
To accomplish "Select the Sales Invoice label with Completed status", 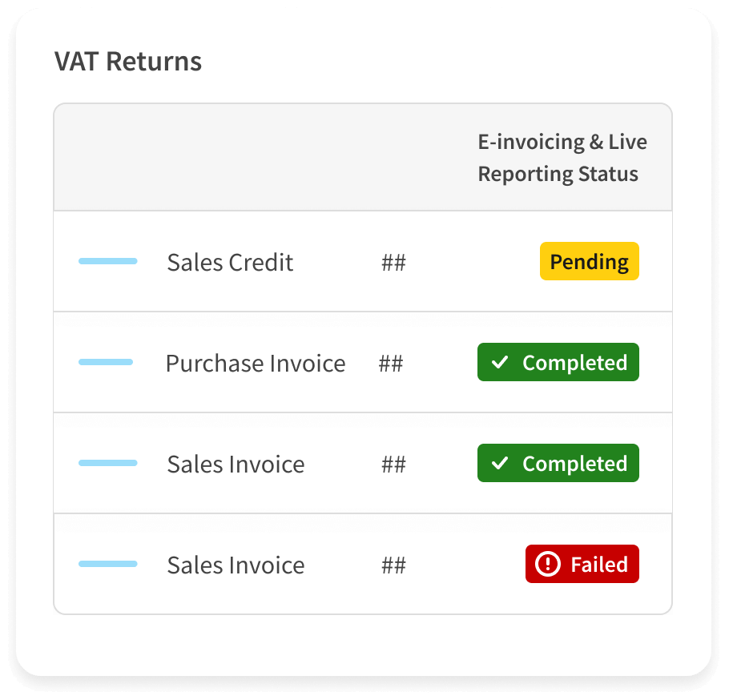I will coord(236,465).
